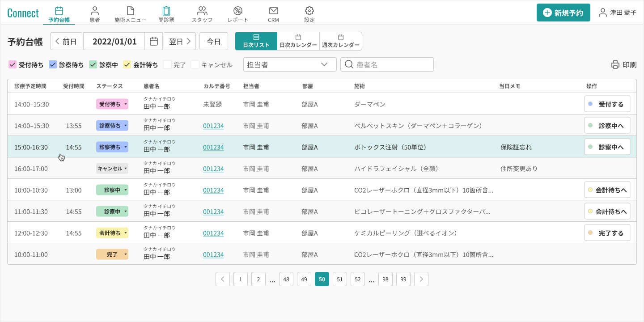Open the 完了 status dropdown in 10:00-11:00 row
644x322 pixels.
(112, 254)
